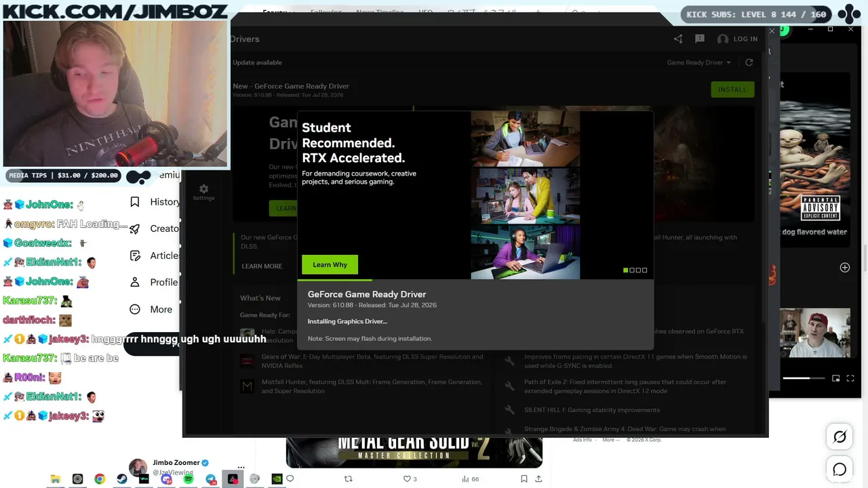868x488 pixels.
Task: Select the second carousel indicator dot
Action: tap(632, 270)
